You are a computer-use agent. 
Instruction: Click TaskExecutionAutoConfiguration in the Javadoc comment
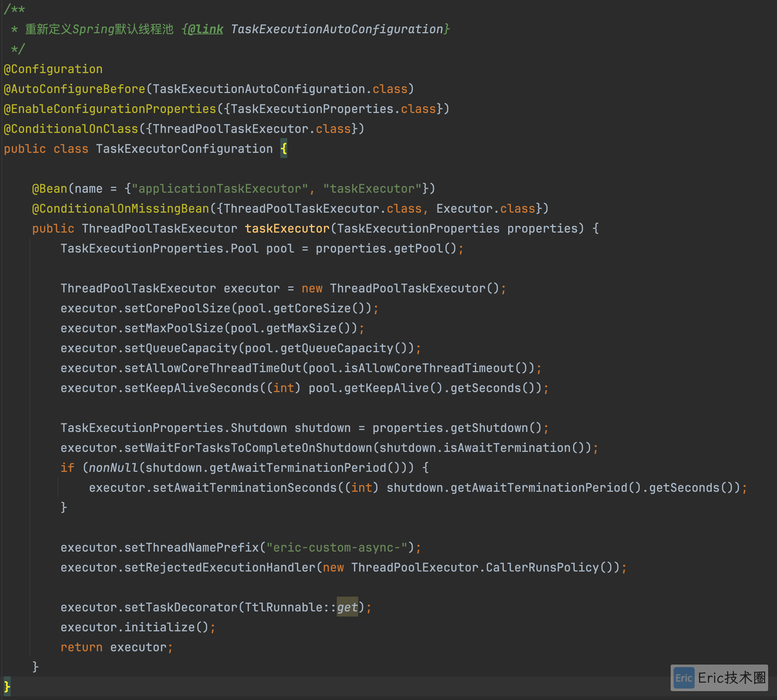tap(337, 29)
